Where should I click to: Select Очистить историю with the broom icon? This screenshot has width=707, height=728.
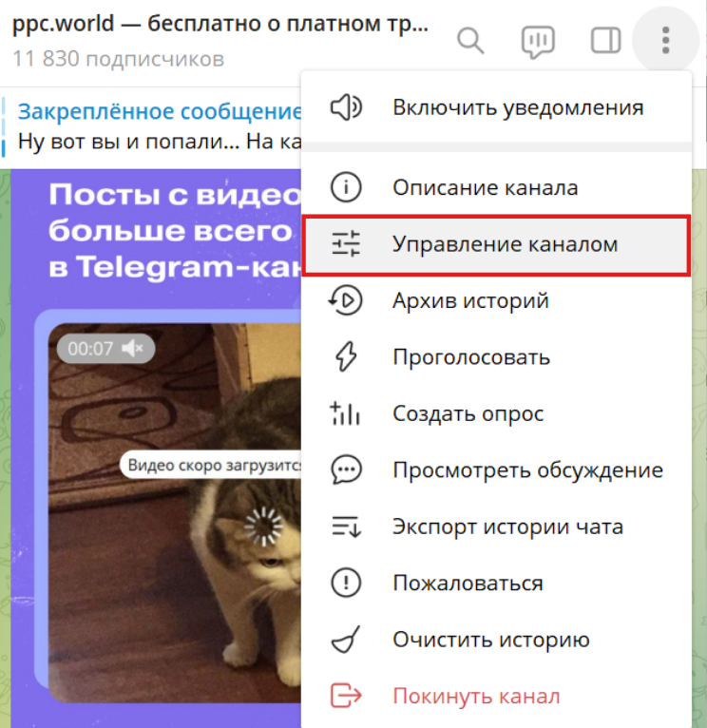click(x=497, y=640)
